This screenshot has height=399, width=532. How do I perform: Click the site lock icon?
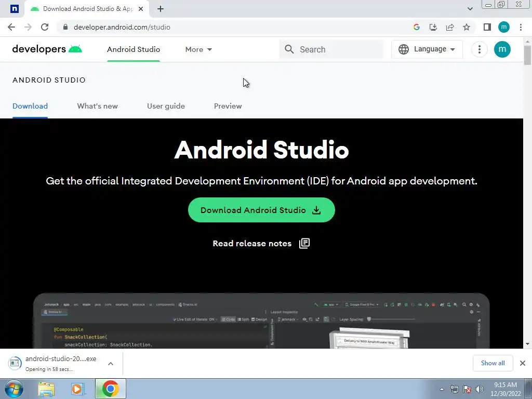click(x=65, y=27)
